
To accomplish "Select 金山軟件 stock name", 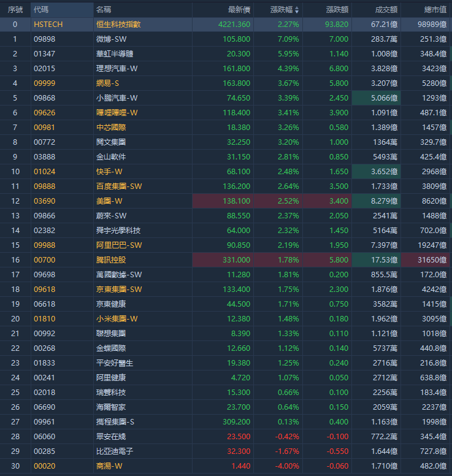I will pos(111,157).
